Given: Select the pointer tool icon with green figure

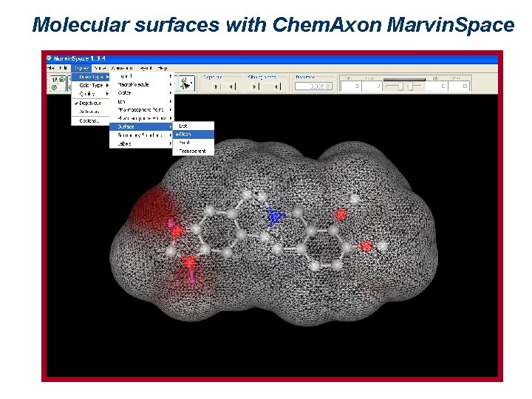Looking at the screenshot, I should [186, 83].
